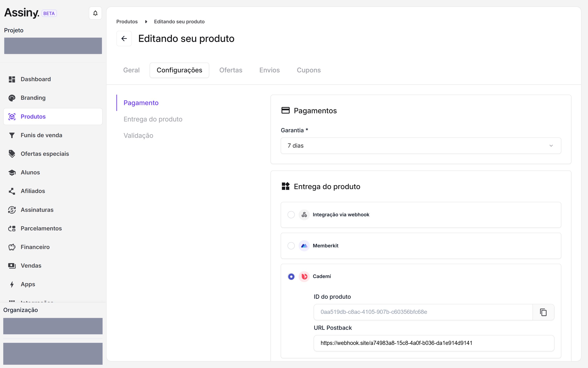
Task: Click the Alunos graduation cap icon
Action: pos(12,173)
